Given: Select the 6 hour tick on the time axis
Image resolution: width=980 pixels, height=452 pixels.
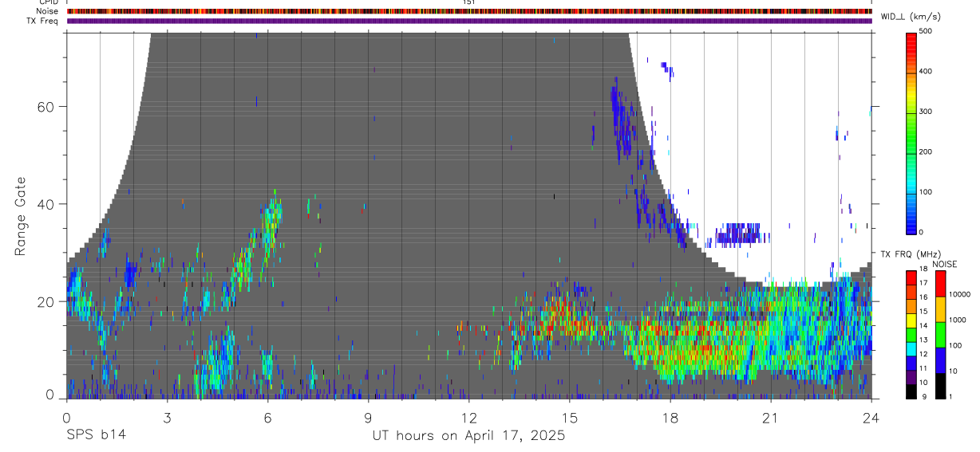Looking at the screenshot, I should point(267,417).
